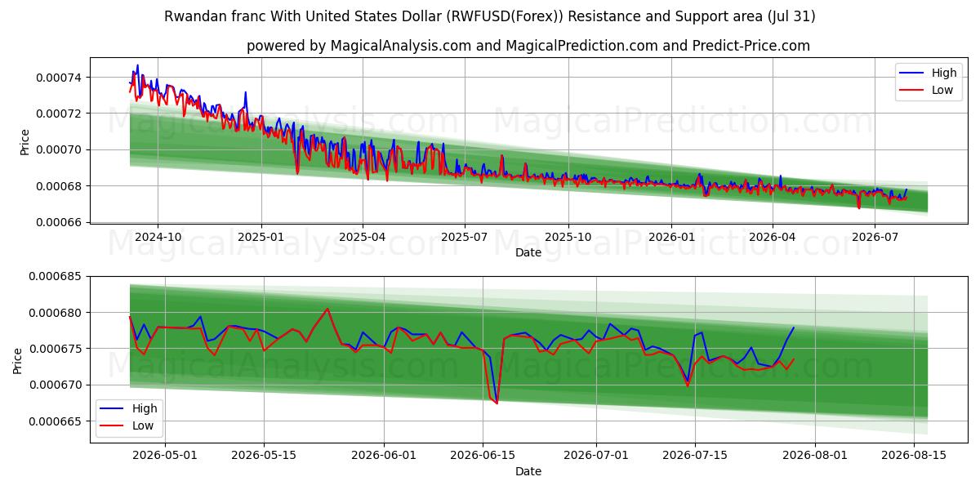The image size is (980, 490).
Task: Click the red Low line swatch in top legend
Action: 912,91
